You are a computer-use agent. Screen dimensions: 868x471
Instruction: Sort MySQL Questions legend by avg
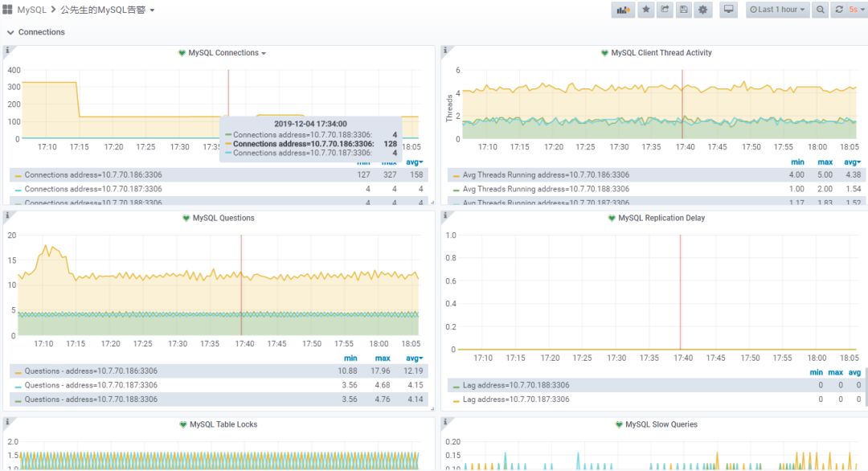pyautogui.click(x=414, y=358)
